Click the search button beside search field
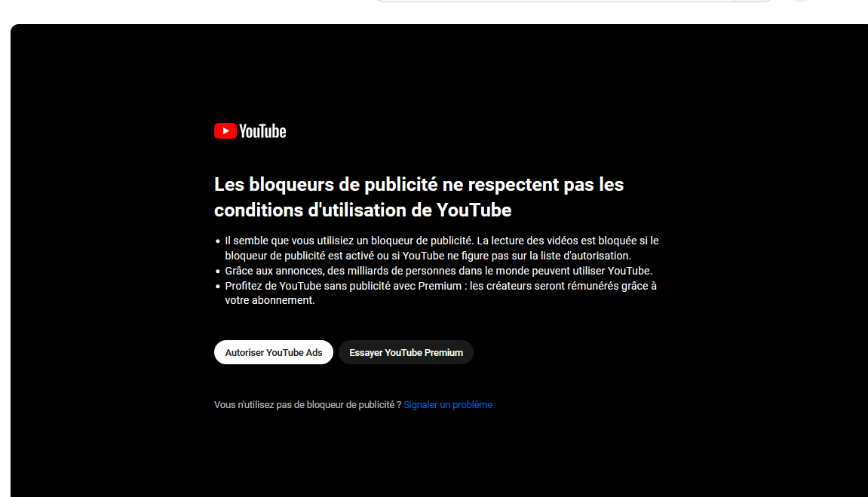 tap(754, 1)
